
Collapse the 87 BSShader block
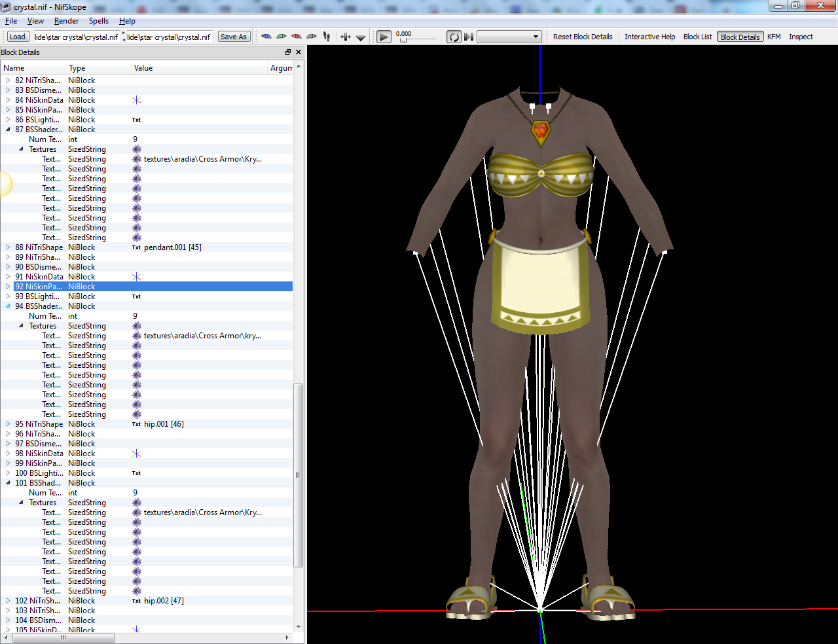point(9,130)
